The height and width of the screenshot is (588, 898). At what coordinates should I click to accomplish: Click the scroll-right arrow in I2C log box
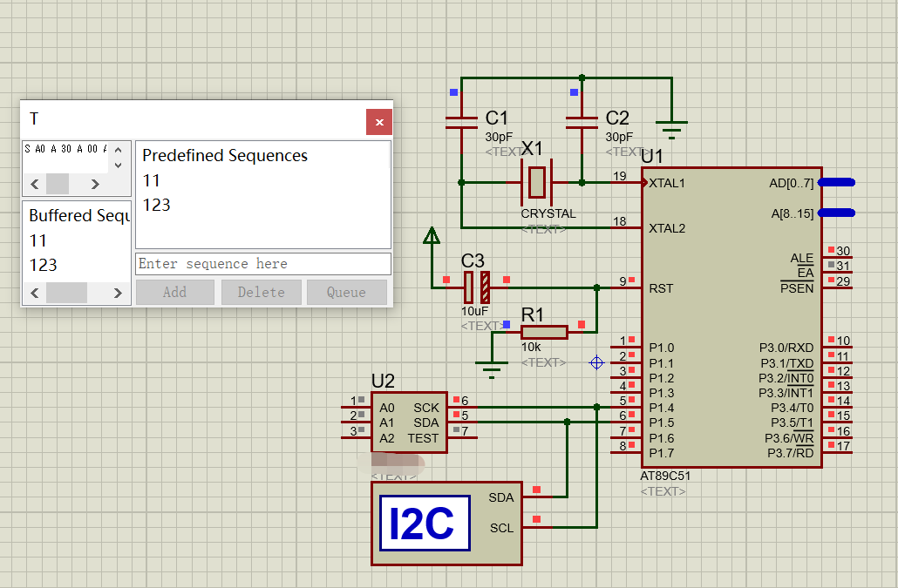[x=95, y=184]
